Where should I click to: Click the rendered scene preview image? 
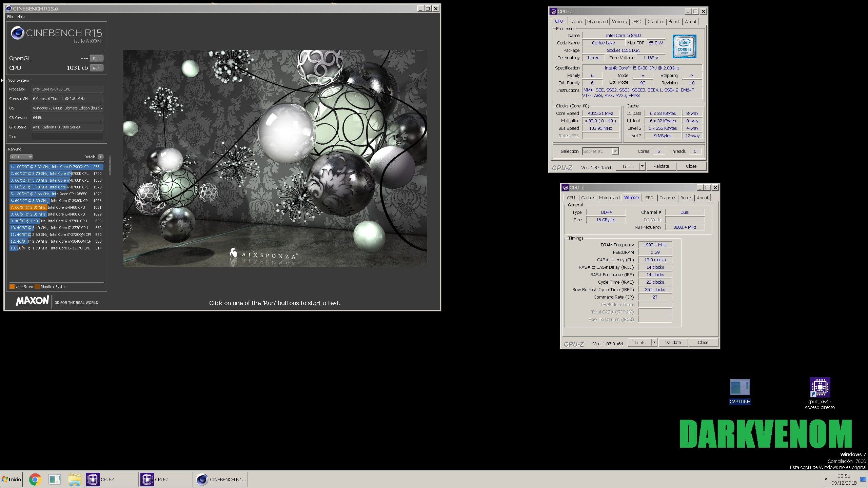[275, 158]
